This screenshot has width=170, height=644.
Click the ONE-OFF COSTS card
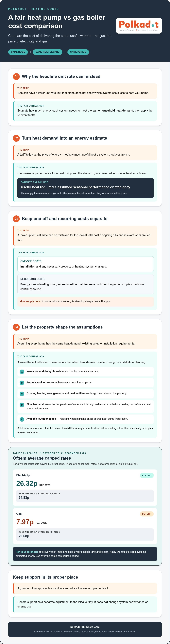click(x=85, y=264)
